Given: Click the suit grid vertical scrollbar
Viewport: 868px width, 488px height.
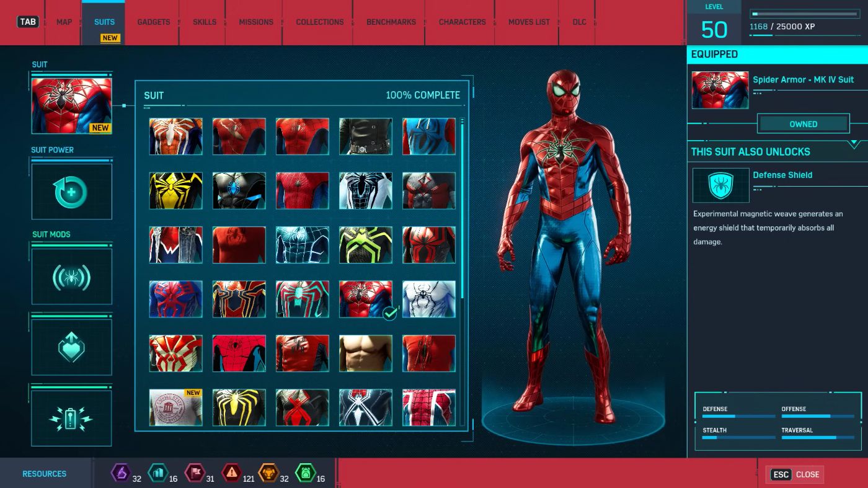Looking at the screenshot, I should pos(462,211).
